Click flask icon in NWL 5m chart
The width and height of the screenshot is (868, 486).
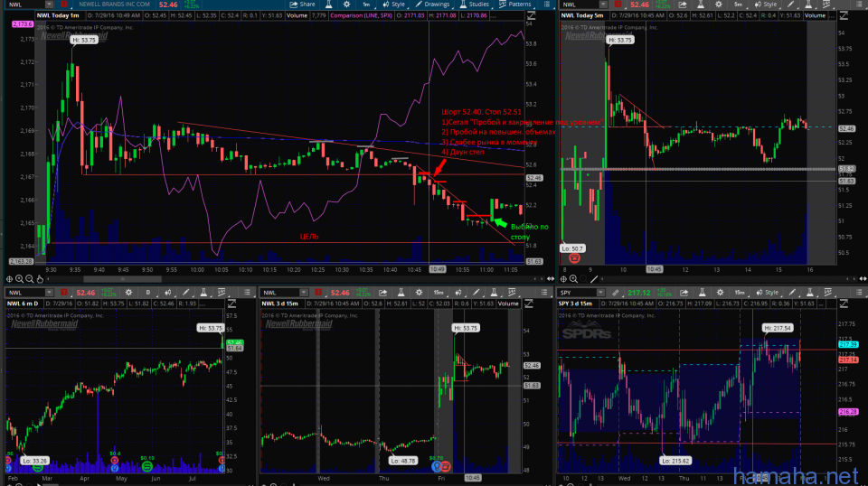click(x=701, y=5)
